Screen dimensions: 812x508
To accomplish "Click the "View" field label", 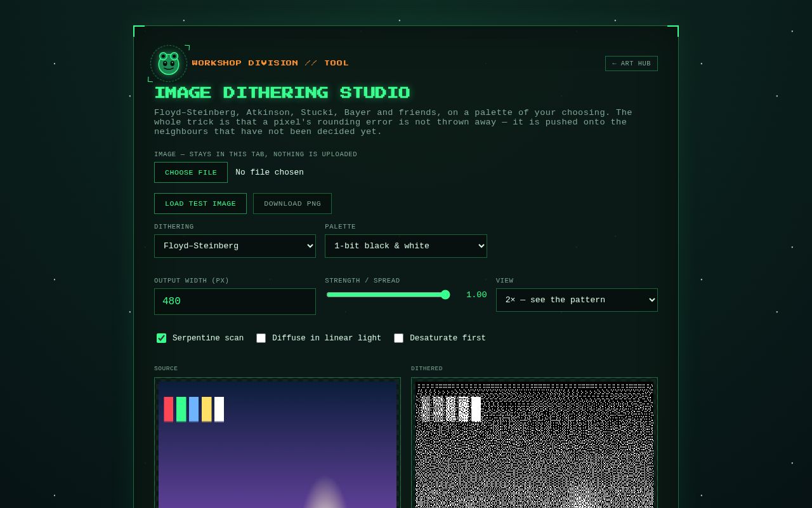I will (505, 281).
